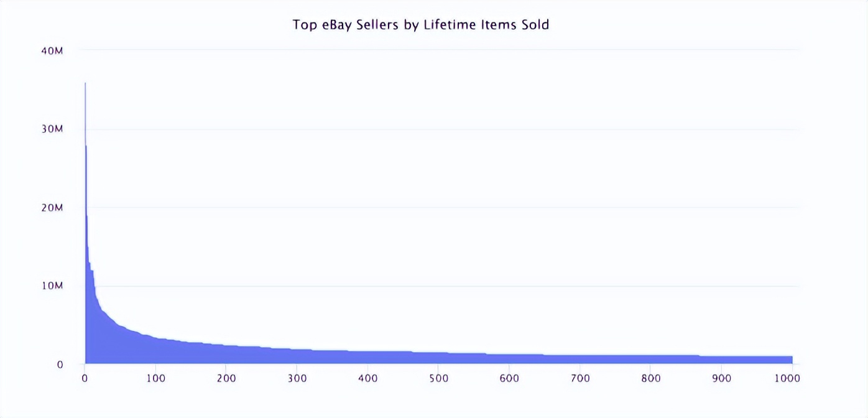The height and width of the screenshot is (418, 868).
Task: Click the tall peak at the chart's left
Action: [x=85, y=124]
